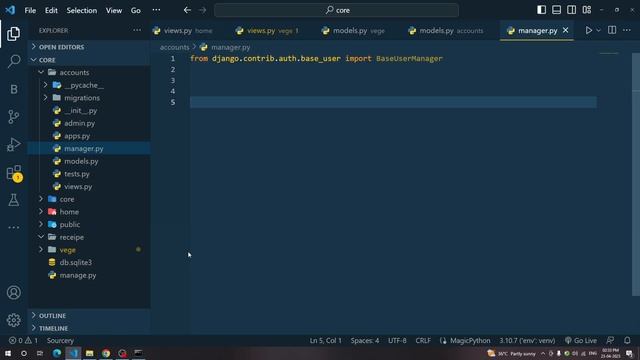Open manage.py in the explorer
The image size is (640, 360).
coord(89,275)
